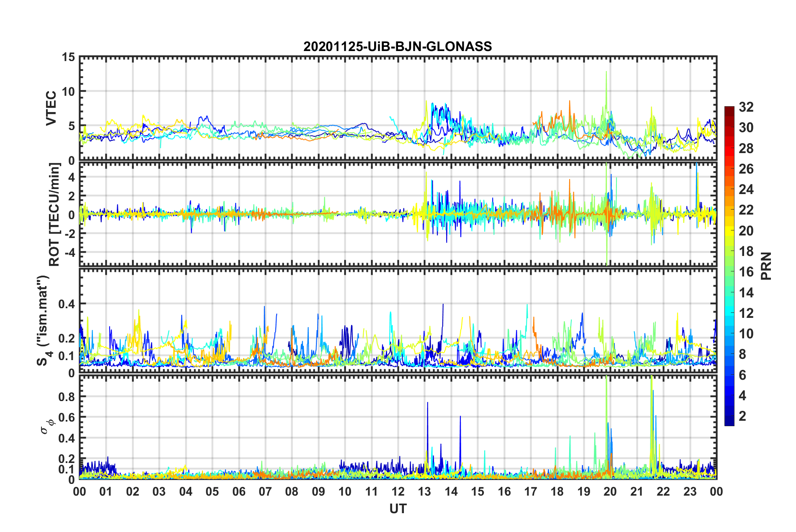Select the 5 tick on VTEC axis
This screenshot has width=796, height=532.
pos(72,126)
